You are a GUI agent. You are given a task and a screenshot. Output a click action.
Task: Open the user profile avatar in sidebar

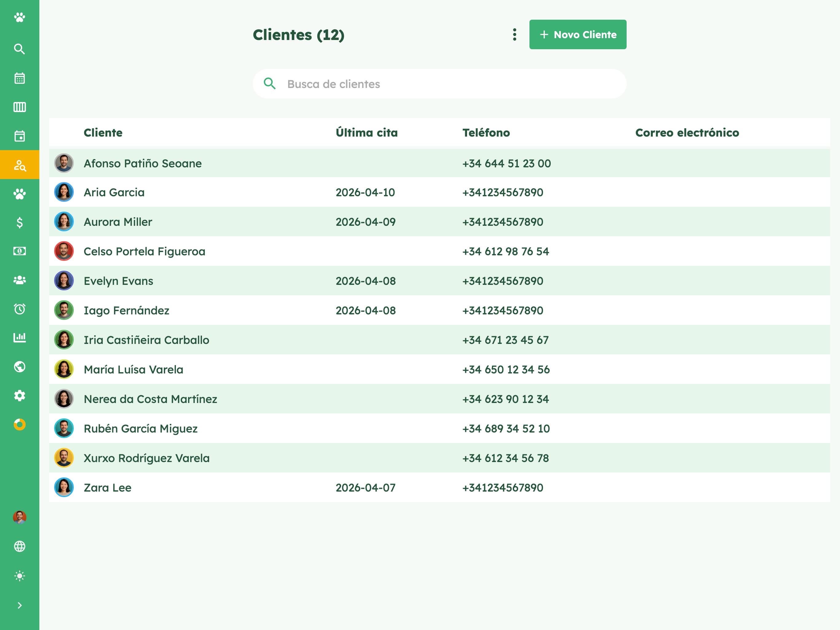pyautogui.click(x=19, y=517)
